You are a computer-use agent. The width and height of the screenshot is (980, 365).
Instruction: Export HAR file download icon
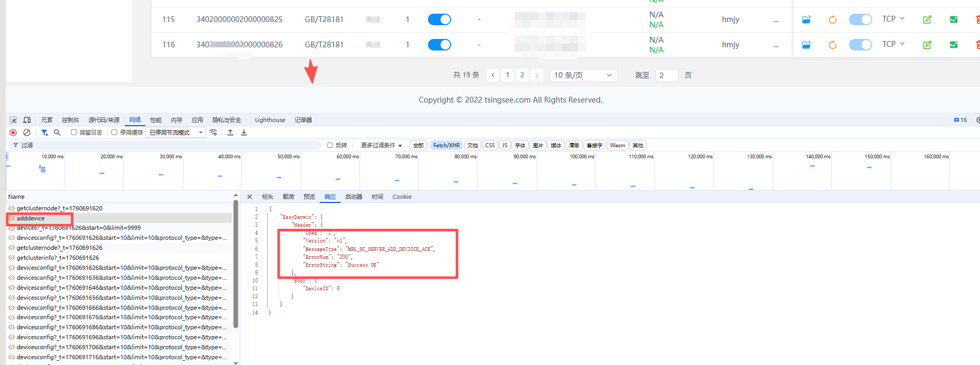tap(244, 133)
